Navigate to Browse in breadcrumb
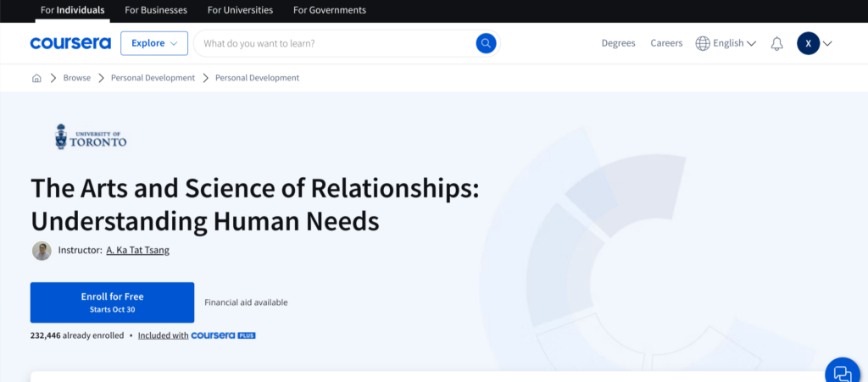 (76, 78)
